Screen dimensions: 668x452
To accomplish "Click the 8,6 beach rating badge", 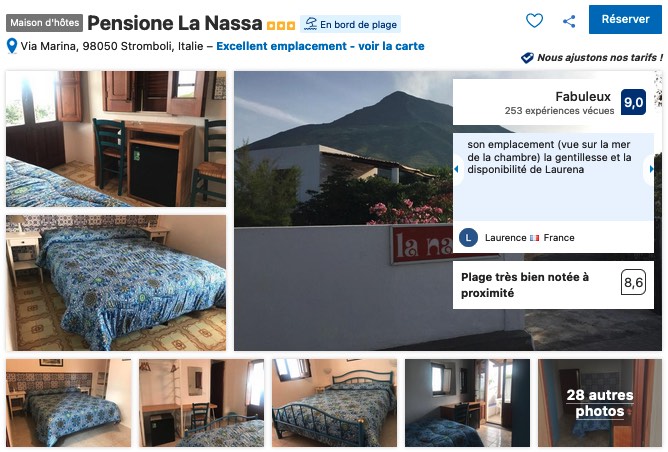I will click(x=633, y=282).
